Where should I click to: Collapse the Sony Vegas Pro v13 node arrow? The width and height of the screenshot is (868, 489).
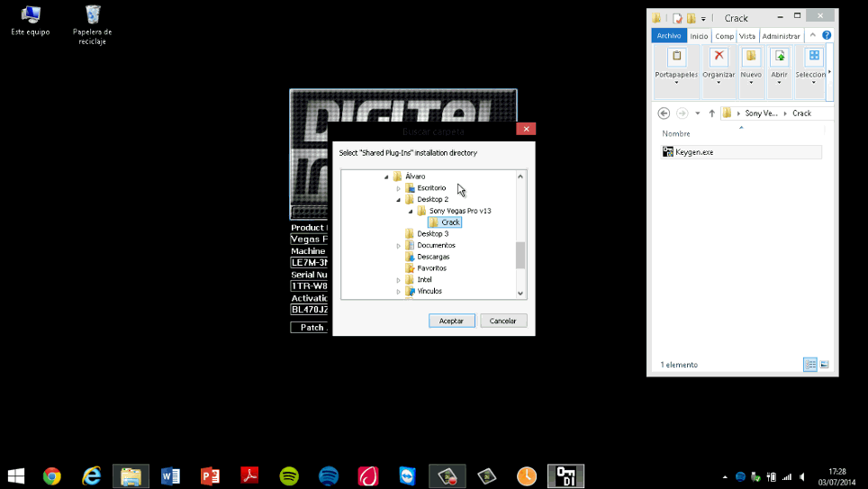click(411, 211)
